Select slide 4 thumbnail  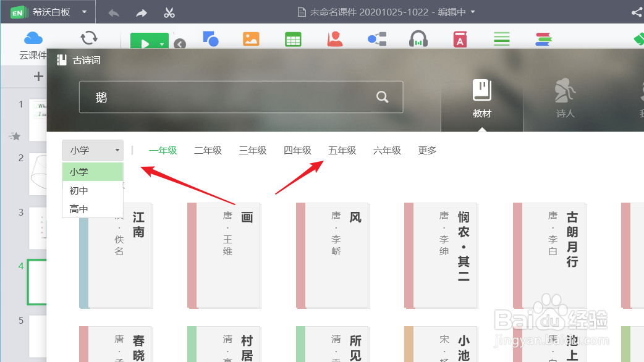(x=37, y=282)
